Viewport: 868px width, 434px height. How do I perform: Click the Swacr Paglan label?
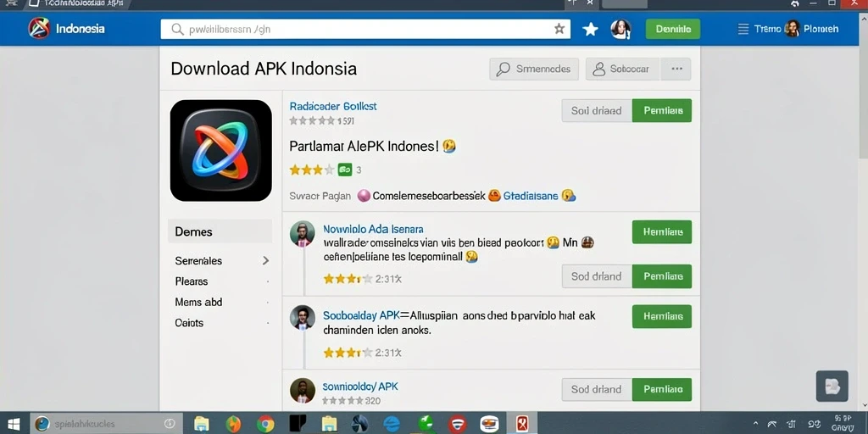pyautogui.click(x=320, y=196)
